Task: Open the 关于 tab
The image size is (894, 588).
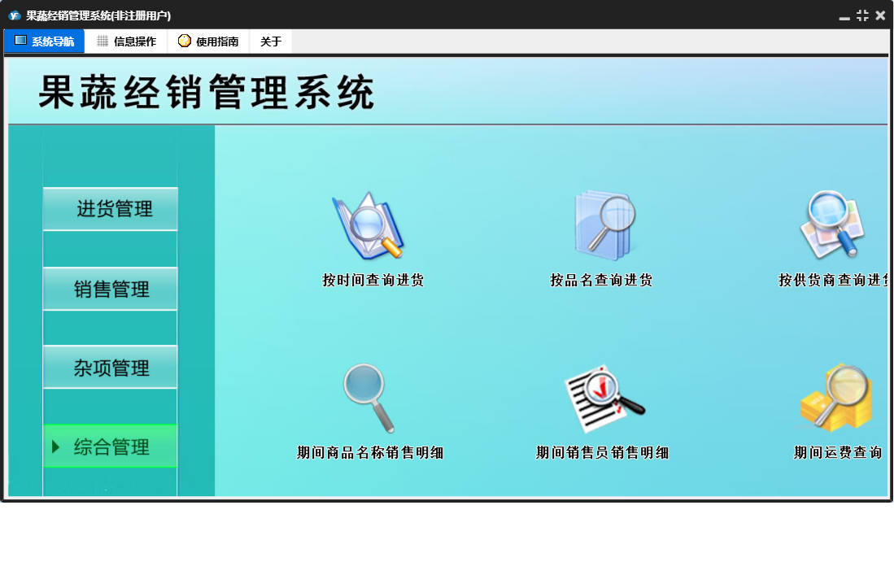Action: 271,41
